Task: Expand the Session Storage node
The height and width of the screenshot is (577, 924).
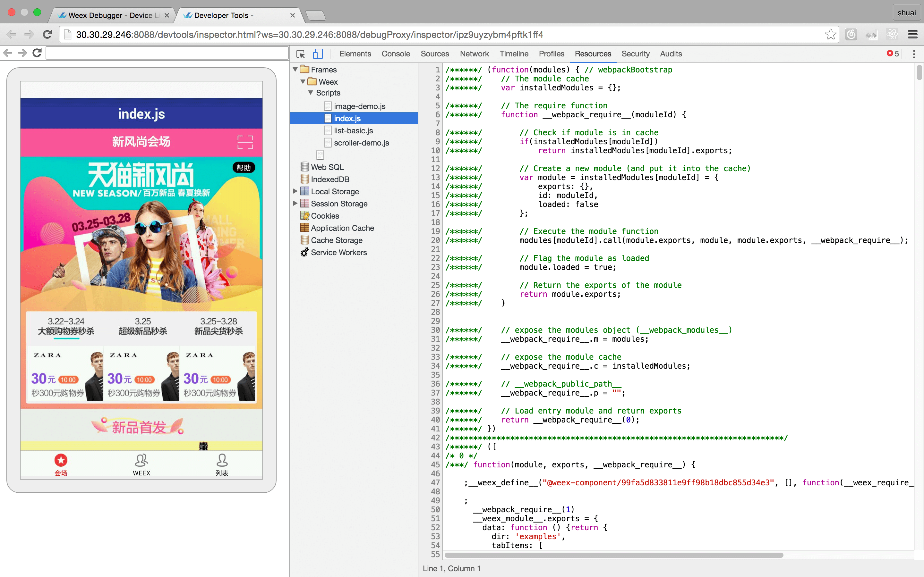Action: (x=295, y=204)
